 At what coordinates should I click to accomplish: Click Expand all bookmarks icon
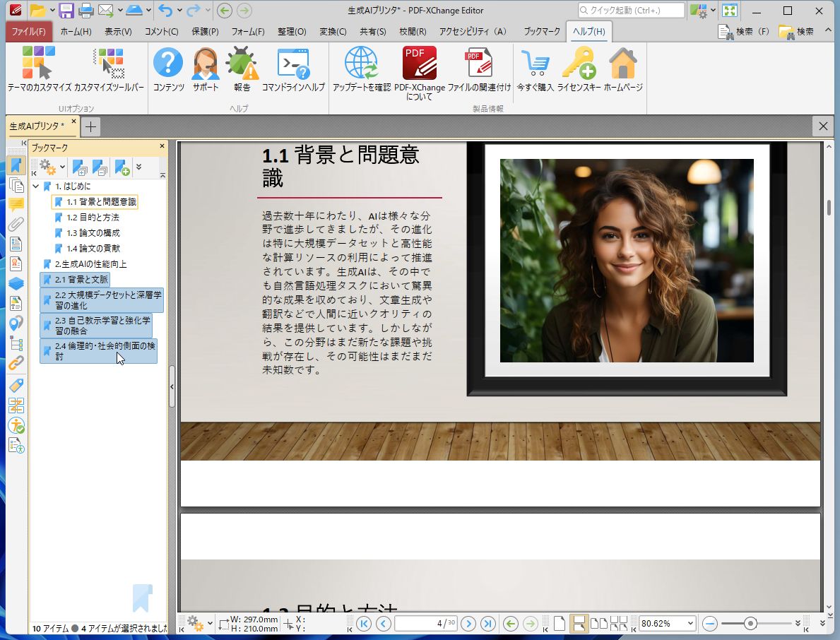[x=80, y=167]
